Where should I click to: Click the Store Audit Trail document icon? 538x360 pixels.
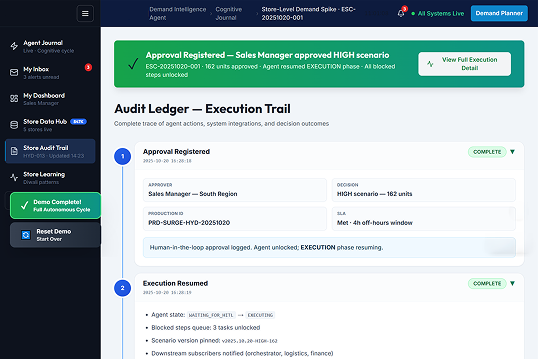coord(14,151)
